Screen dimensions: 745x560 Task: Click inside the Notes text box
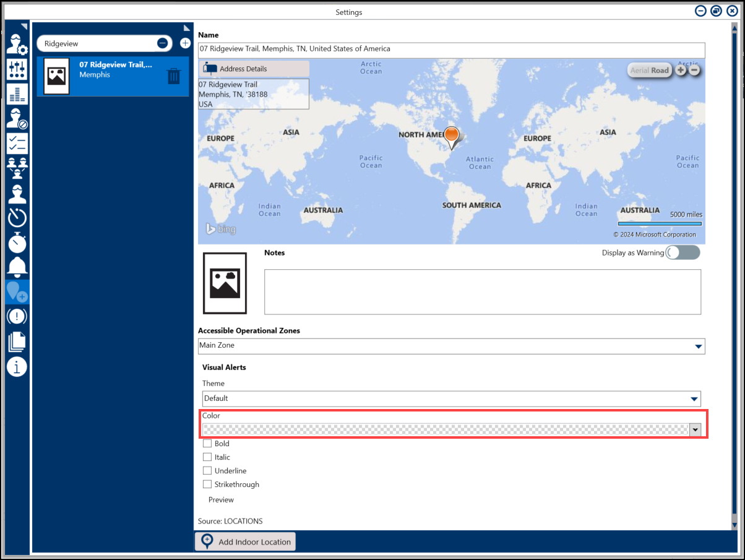[x=482, y=291]
